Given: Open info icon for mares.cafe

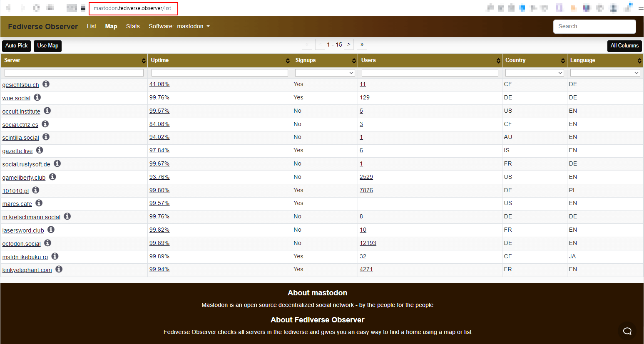Looking at the screenshot, I should [39, 203].
